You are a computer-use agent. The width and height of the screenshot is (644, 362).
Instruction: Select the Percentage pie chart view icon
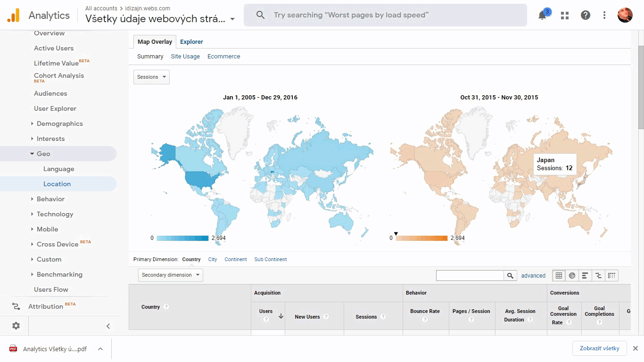(x=572, y=275)
